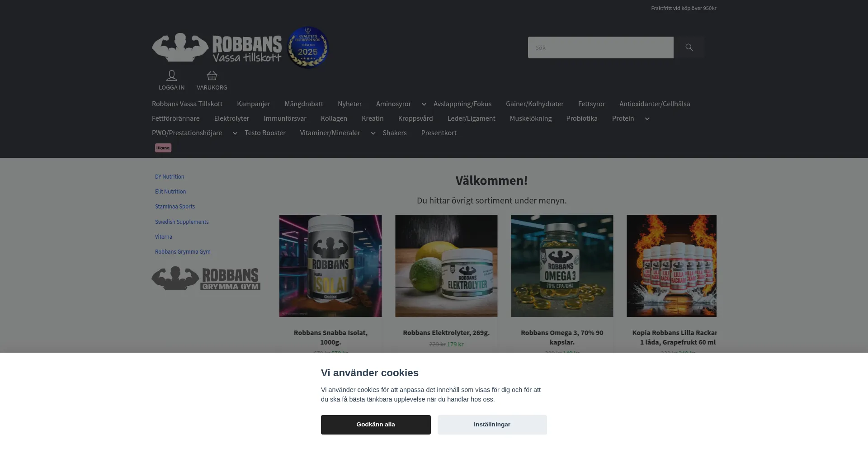Click the Klarna payment badge

click(163, 148)
